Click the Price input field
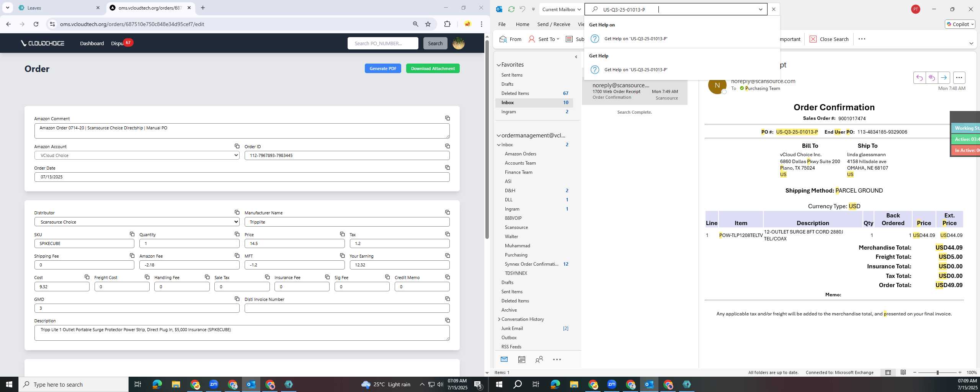Image resolution: width=980 pixels, height=392 pixels. [294, 243]
